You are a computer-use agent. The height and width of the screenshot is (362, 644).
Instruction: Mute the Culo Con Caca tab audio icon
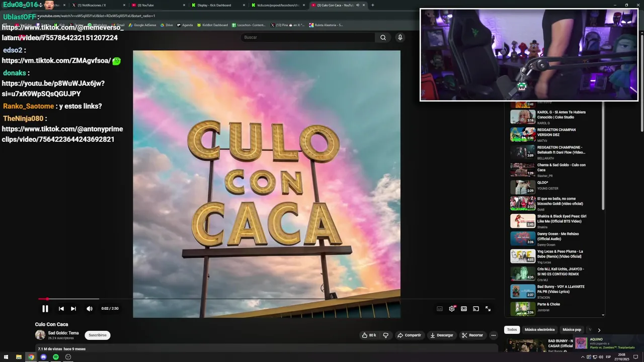point(358,5)
